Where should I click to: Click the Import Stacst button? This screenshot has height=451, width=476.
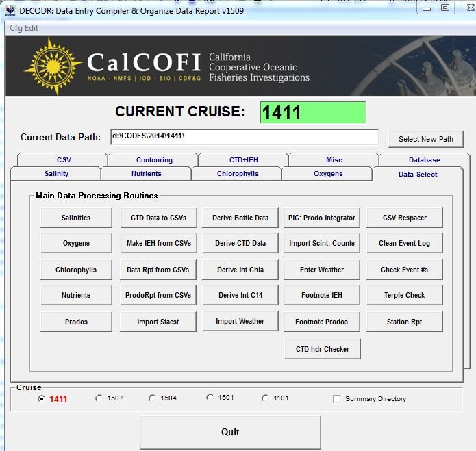click(158, 322)
